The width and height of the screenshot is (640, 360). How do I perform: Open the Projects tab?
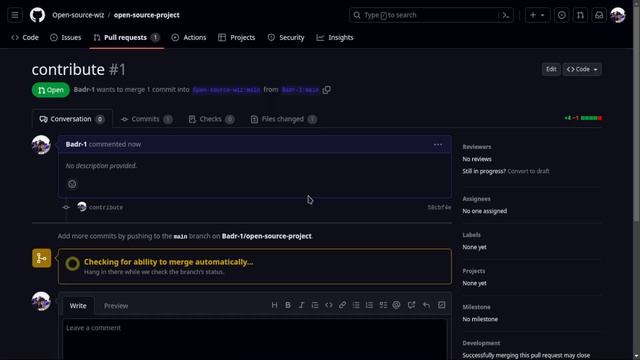(237, 38)
